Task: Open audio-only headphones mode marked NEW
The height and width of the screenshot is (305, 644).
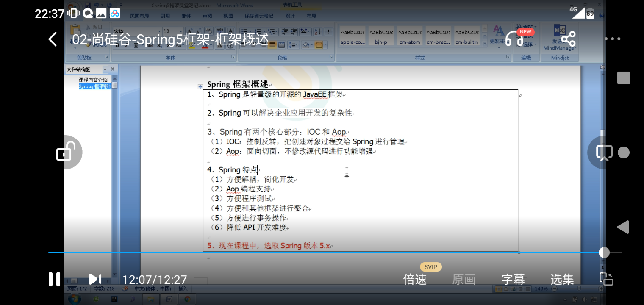Action: coord(514,39)
